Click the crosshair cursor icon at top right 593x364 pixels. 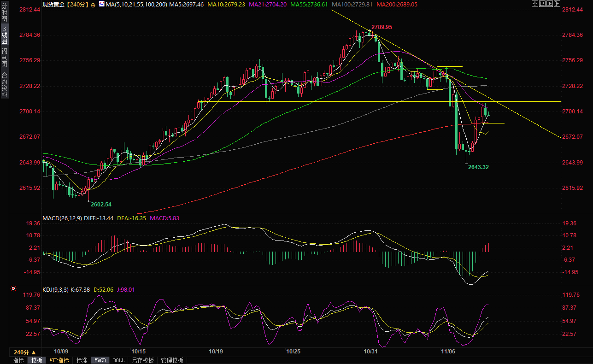[534, 4]
